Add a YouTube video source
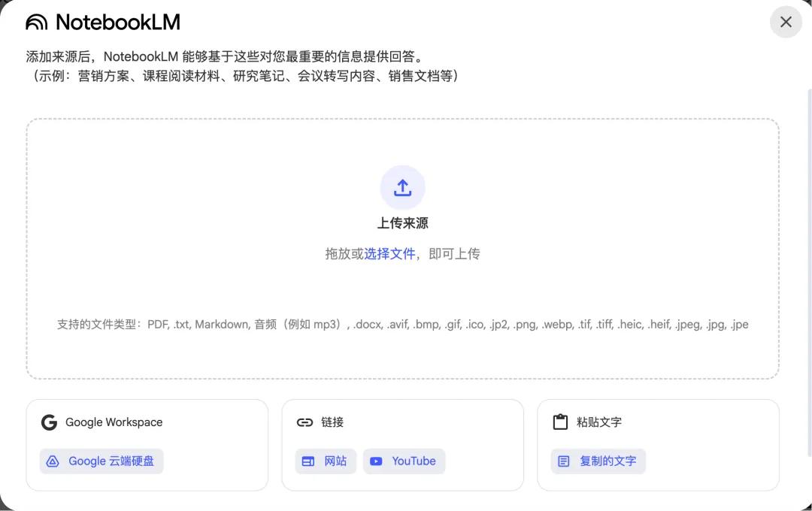Image resolution: width=812 pixels, height=511 pixels. coord(404,461)
